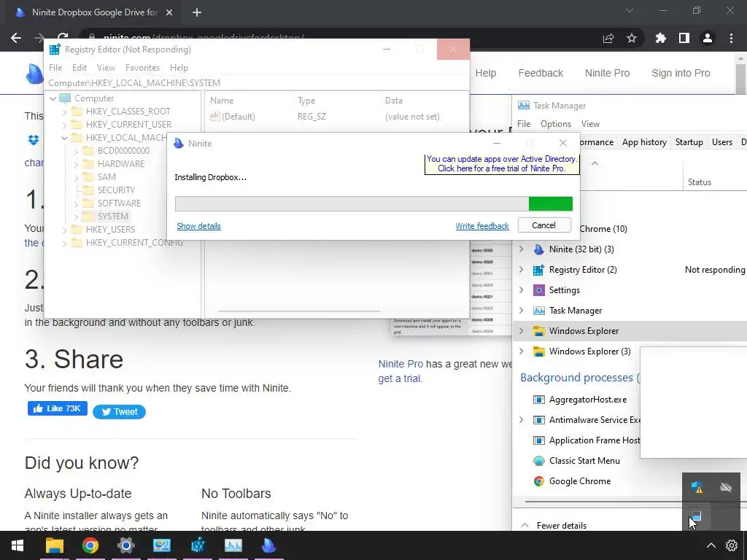The image size is (747, 560).
Task: Click the Ninite web page's vertical scrollbar
Action: (x=741, y=79)
